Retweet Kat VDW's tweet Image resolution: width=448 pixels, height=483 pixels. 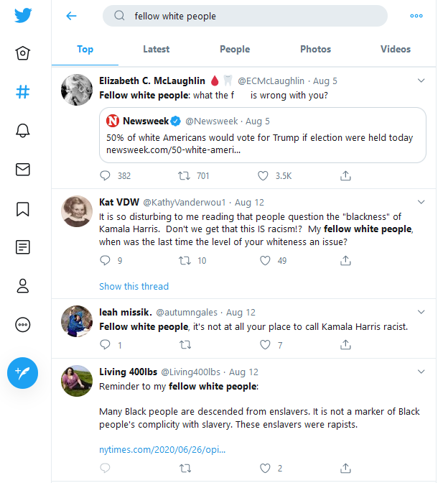pos(184,261)
